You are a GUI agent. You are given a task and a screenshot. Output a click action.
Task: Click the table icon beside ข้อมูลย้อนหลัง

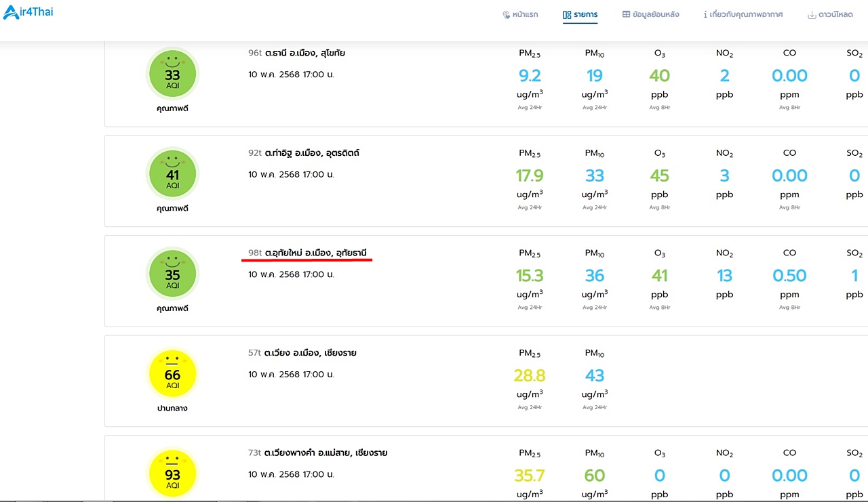tap(626, 14)
